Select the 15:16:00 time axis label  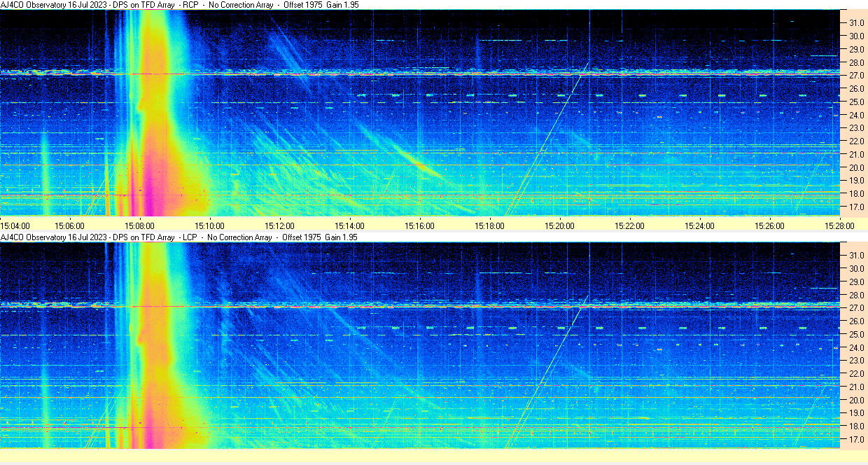point(419,225)
